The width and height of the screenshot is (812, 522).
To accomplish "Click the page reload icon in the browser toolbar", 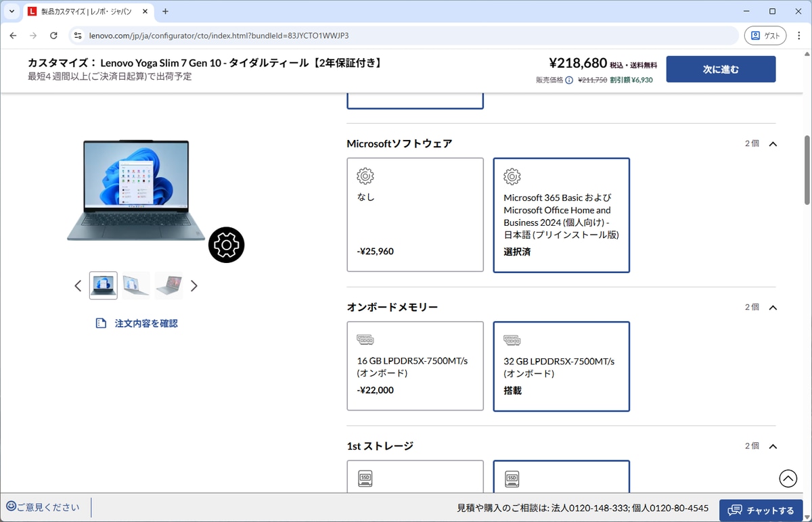I will 53,35.
